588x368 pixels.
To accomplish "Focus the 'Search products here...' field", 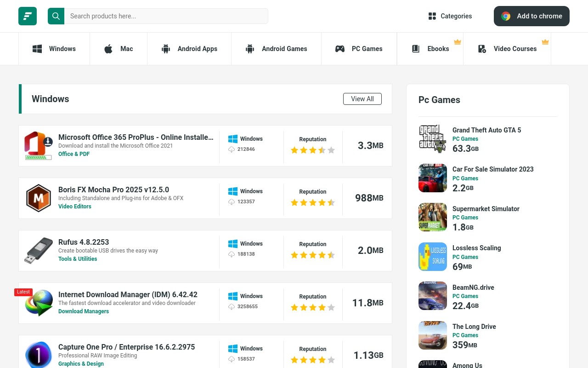I will (166, 16).
